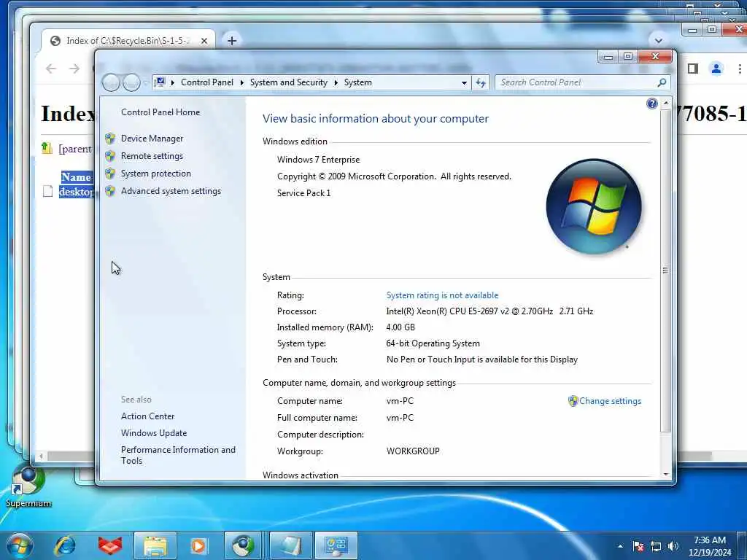Screen dimensions: 747x560
Task: Select the Index of C:\$Recycle.Bin browser tab
Action: point(127,41)
